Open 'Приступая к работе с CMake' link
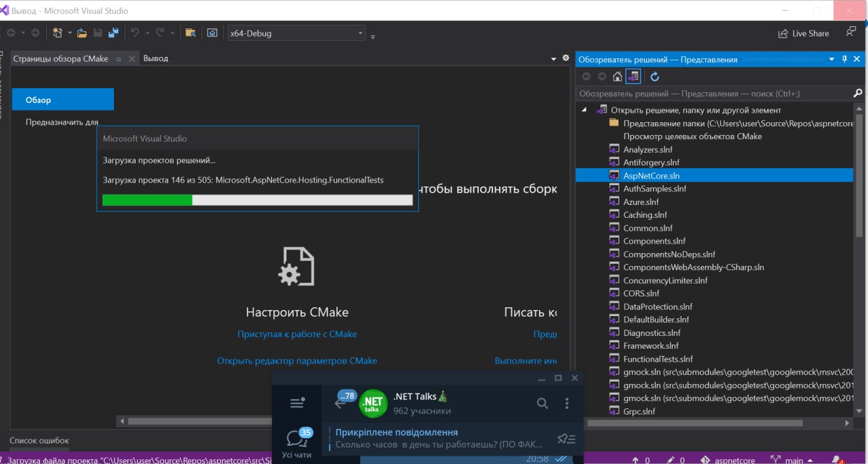Screen dimensions: 868x464 coord(297,334)
